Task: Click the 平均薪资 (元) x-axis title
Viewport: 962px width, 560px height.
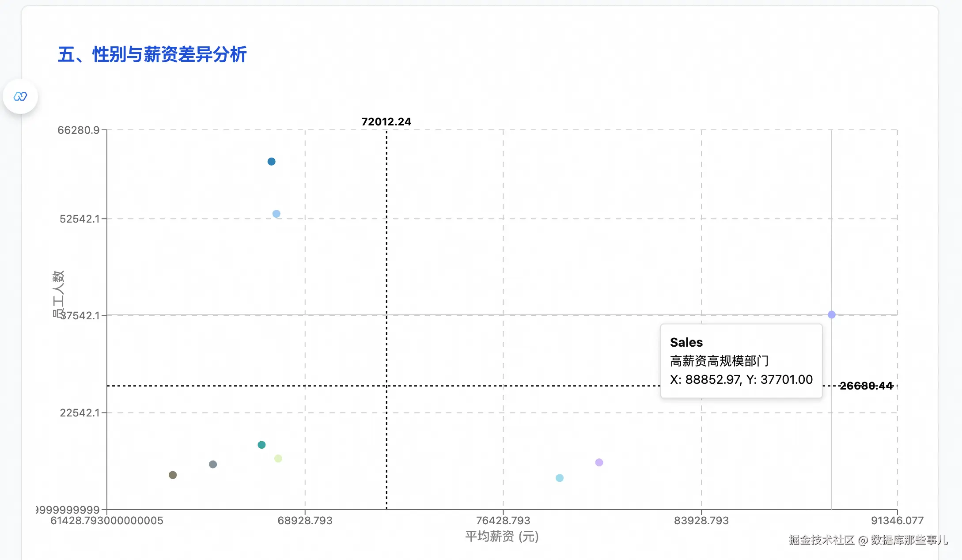Action: (x=502, y=537)
